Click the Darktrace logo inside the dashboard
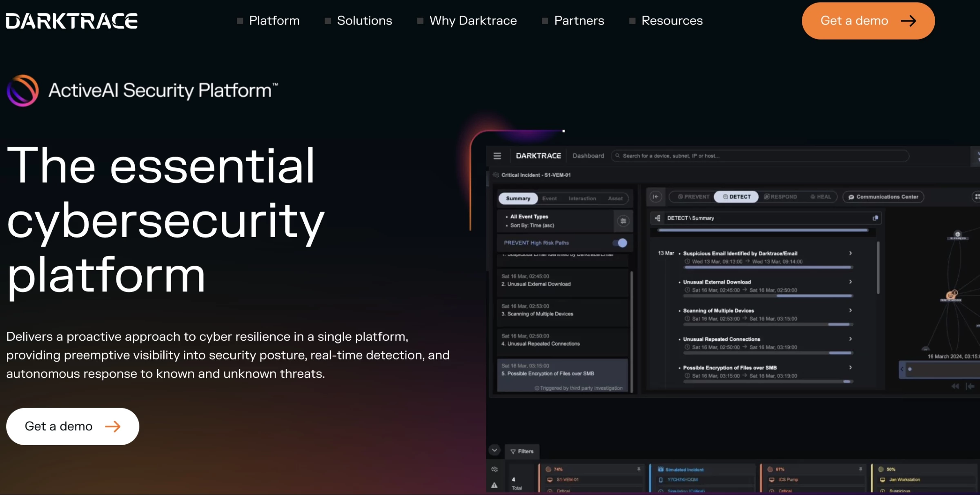Image resolution: width=980 pixels, height=495 pixels. point(538,156)
